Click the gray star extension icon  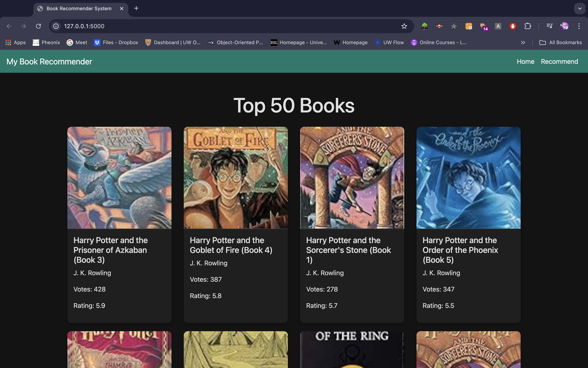coord(454,26)
